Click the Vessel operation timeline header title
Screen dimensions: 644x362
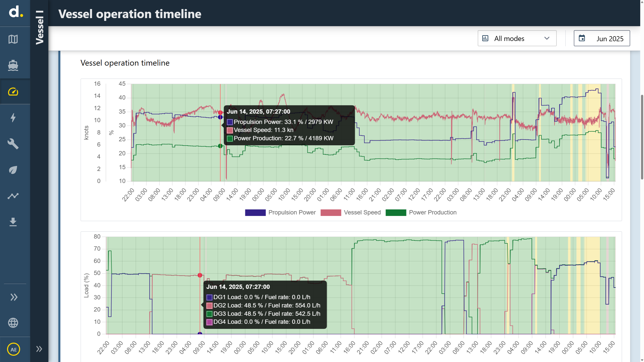click(130, 14)
